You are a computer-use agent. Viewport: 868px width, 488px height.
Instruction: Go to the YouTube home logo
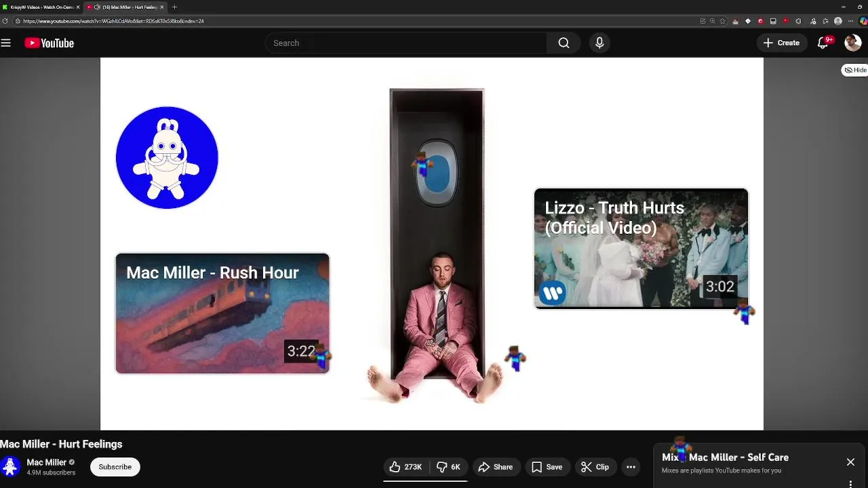point(49,43)
